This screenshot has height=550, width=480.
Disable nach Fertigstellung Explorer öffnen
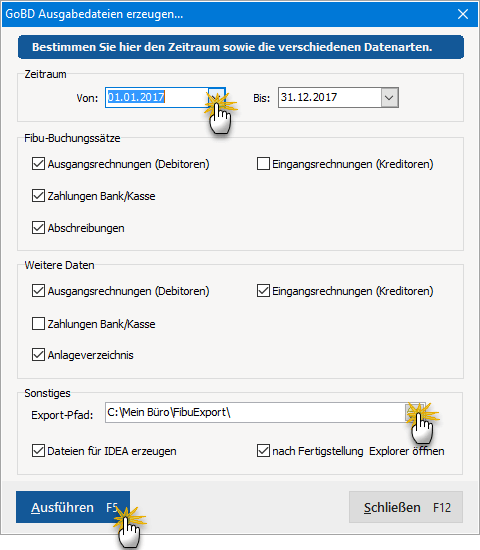pyautogui.click(x=263, y=451)
